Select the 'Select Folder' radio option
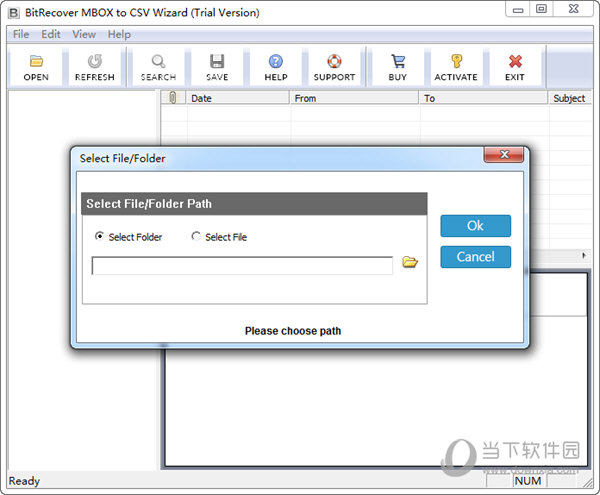This screenshot has height=495, width=600. pos(128,237)
